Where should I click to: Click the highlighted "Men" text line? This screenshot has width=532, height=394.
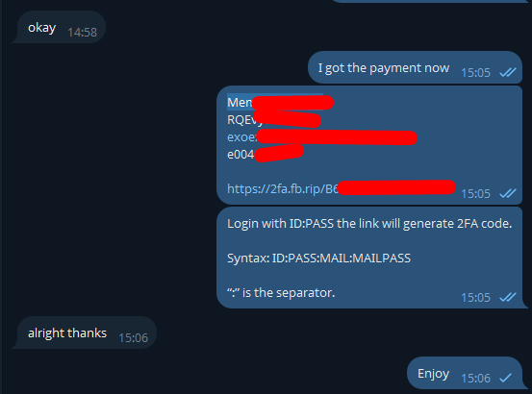(x=240, y=102)
